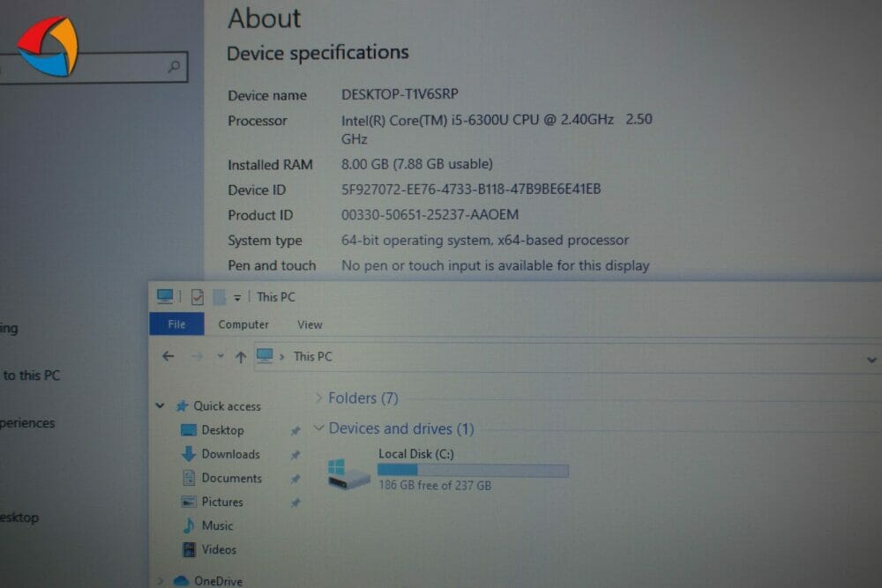
Task: Click the Devices and drives (1) header
Action: 401,428
